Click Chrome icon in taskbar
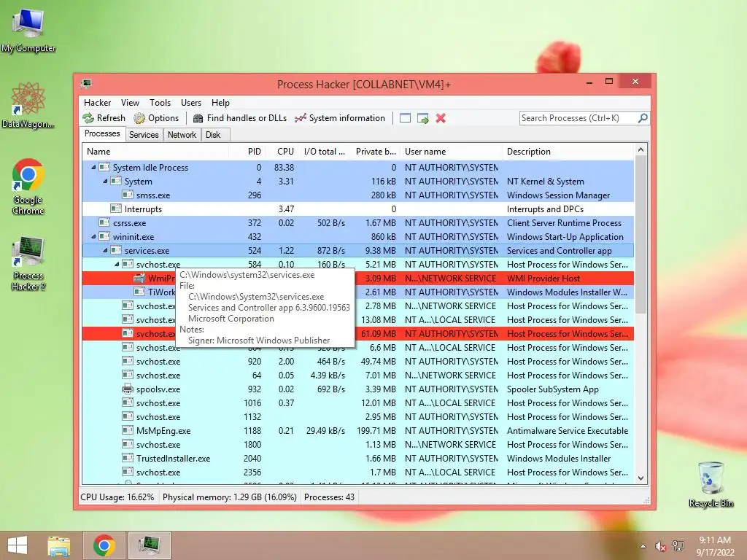 104,545
